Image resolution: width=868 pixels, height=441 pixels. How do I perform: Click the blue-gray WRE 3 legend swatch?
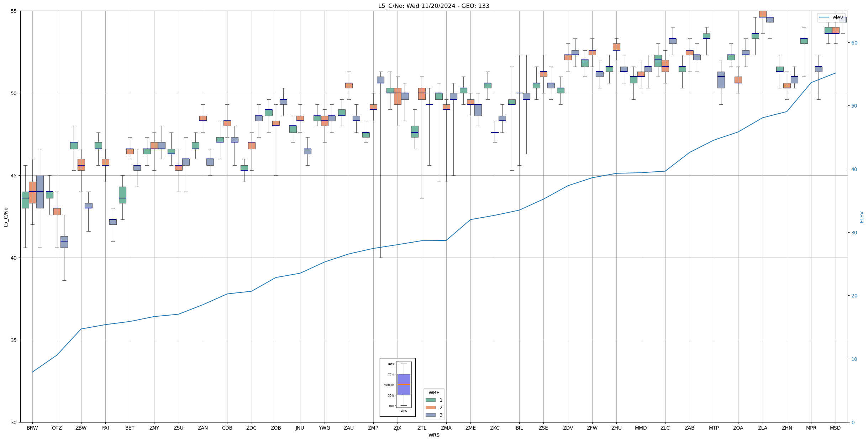coord(430,415)
